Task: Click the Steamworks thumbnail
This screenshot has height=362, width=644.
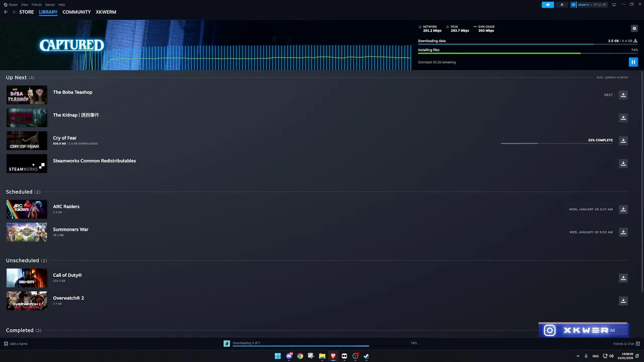Action: (27, 163)
